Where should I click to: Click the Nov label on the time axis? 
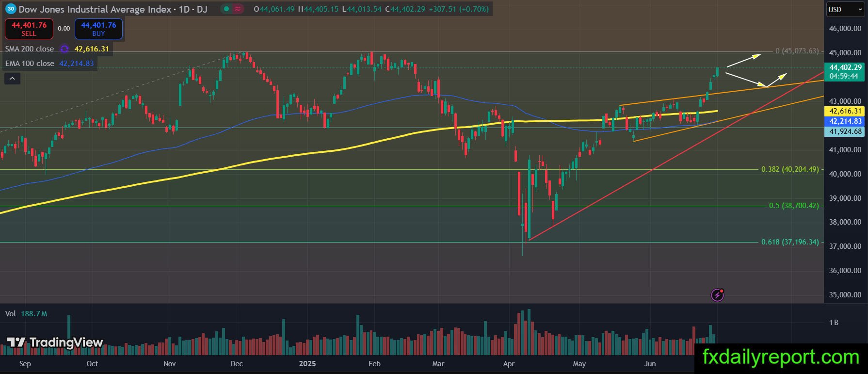click(170, 364)
